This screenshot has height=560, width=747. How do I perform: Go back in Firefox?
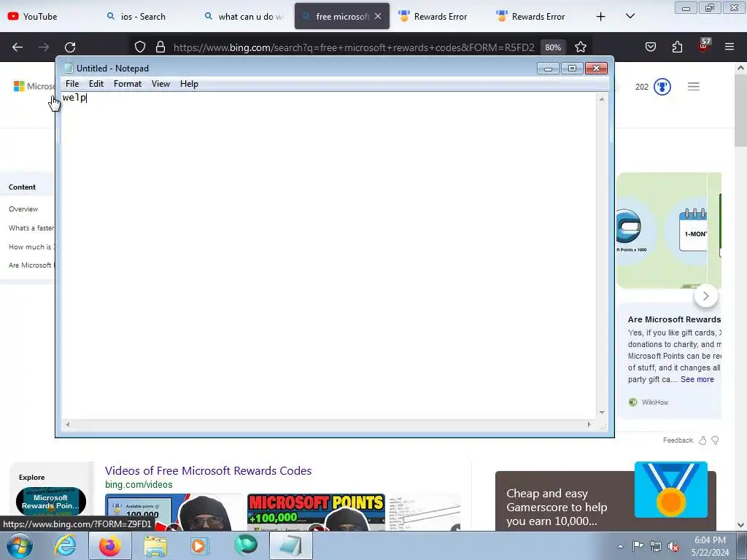click(x=18, y=47)
